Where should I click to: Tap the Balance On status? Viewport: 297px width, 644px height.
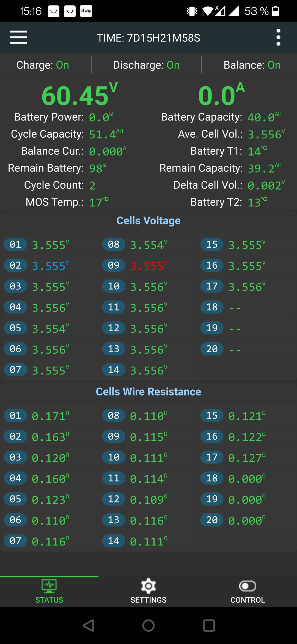252,65
